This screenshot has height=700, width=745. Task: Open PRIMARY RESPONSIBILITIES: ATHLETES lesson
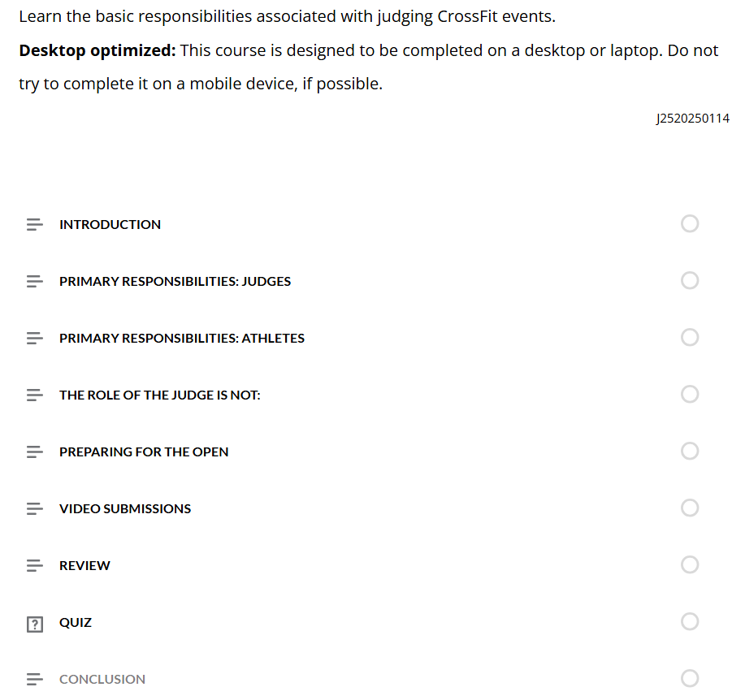point(182,338)
